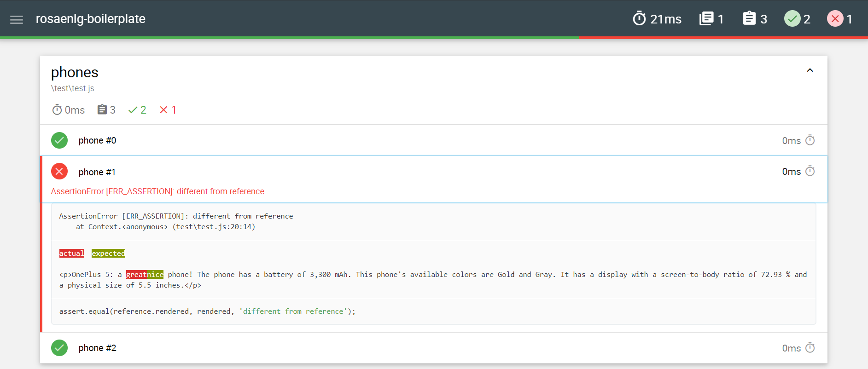The image size is (868, 369).
Task: Click the red fail icon for phone #1
Action: pos(59,172)
